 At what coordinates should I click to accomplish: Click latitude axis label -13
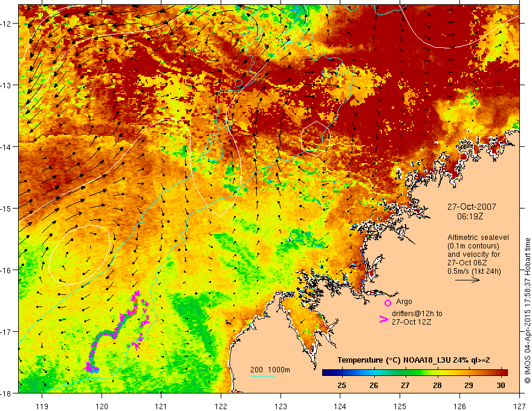click(6, 85)
